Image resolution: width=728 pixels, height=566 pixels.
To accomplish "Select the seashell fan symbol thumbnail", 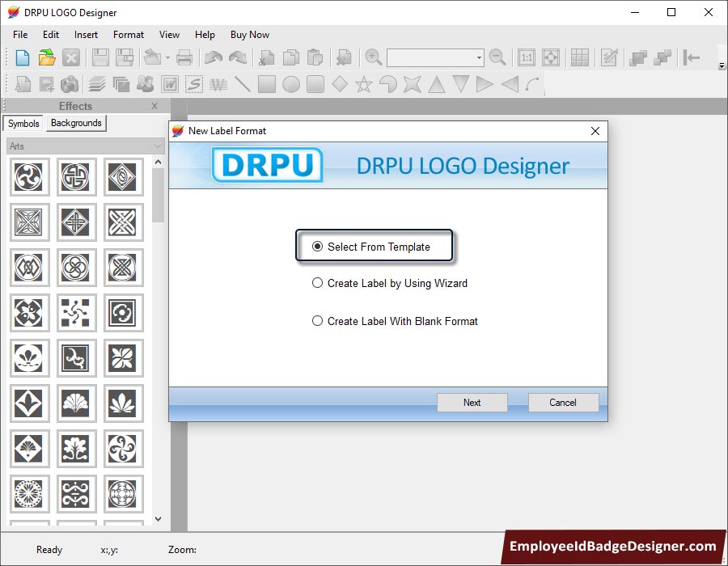I will click(76, 403).
